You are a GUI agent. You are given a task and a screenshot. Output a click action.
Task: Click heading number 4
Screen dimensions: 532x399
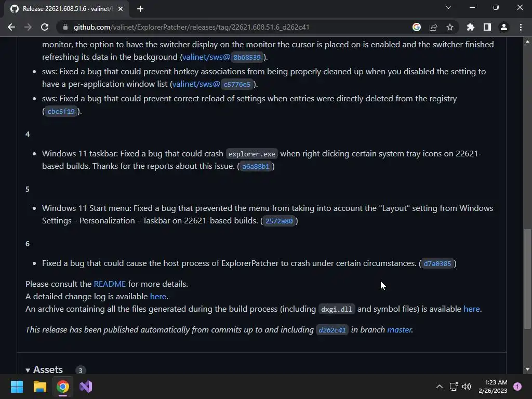click(x=28, y=135)
